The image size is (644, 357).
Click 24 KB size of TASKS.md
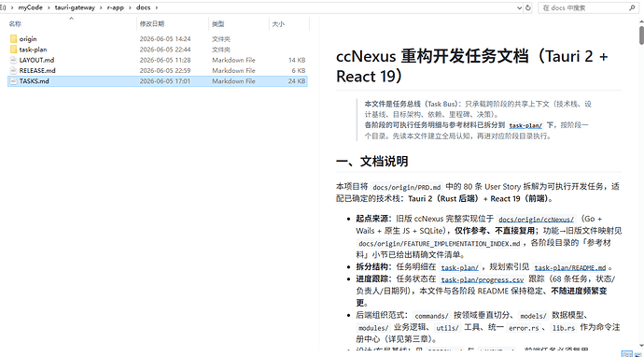click(x=297, y=81)
